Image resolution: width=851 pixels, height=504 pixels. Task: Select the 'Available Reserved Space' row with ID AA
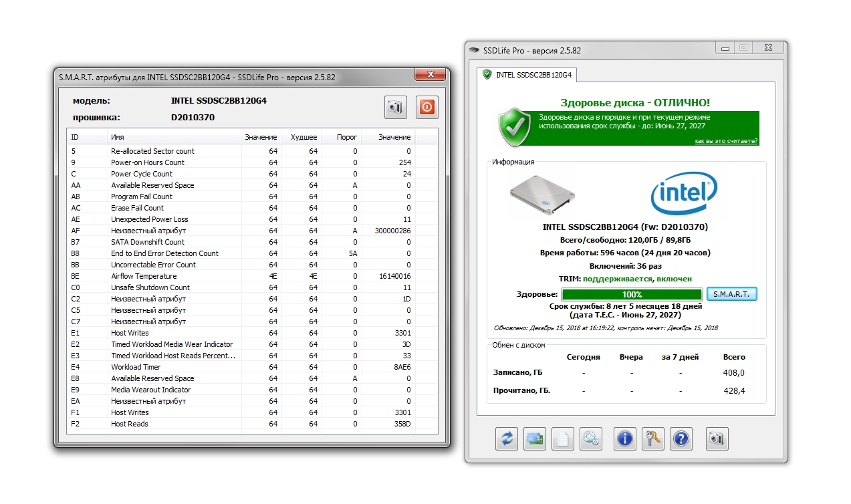[x=253, y=185]
